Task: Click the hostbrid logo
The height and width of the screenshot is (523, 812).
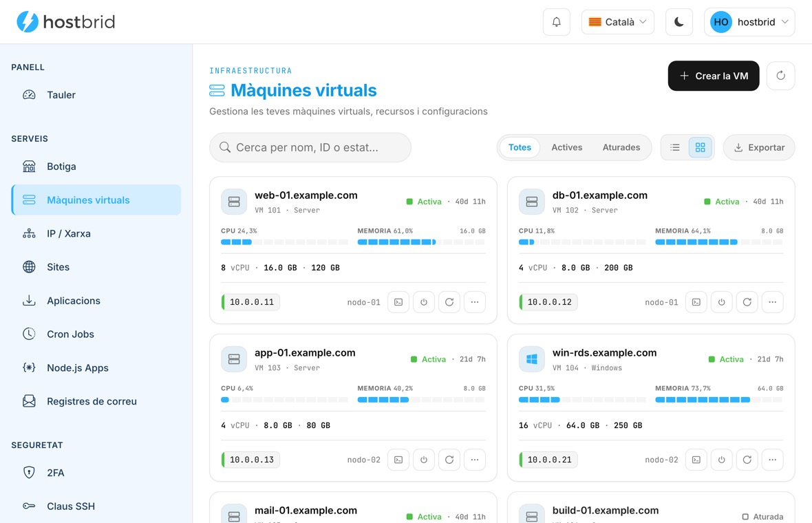Action: pyautogui.click(x=66, y=22)
